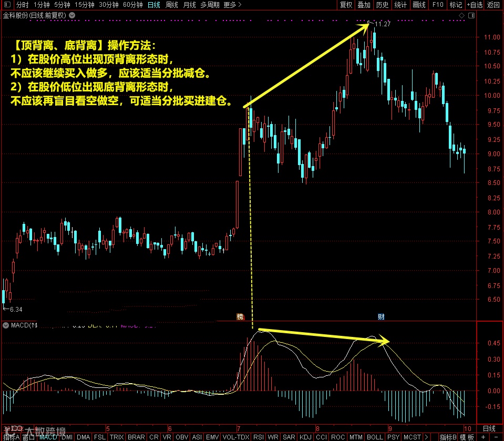504x441 pixels.
Task: Switch to 分时 timeframe
Action: (x=23, y=5)
